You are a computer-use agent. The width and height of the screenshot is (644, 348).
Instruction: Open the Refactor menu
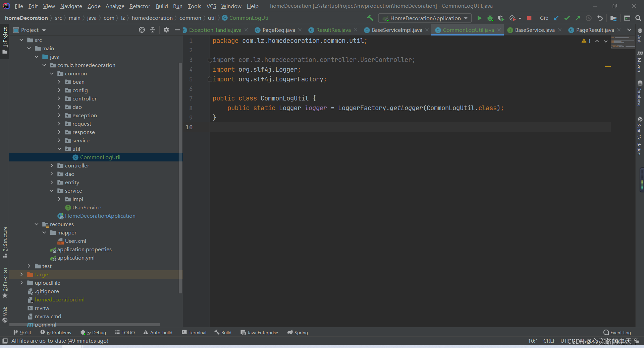(140, 6)
